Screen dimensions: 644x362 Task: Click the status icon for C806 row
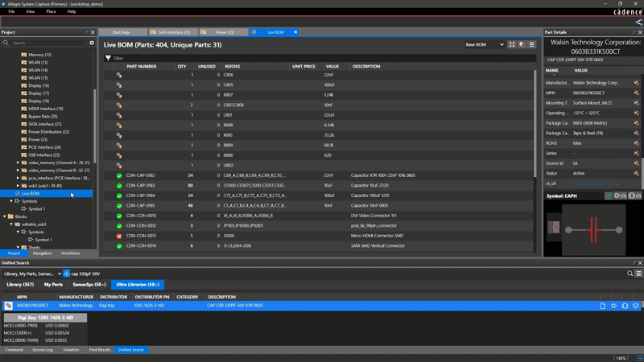point(119,75)
